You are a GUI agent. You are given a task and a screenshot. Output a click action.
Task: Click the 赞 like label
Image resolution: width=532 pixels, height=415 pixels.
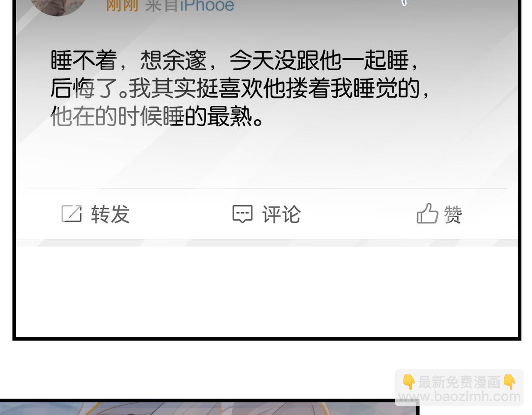(453, 214)
